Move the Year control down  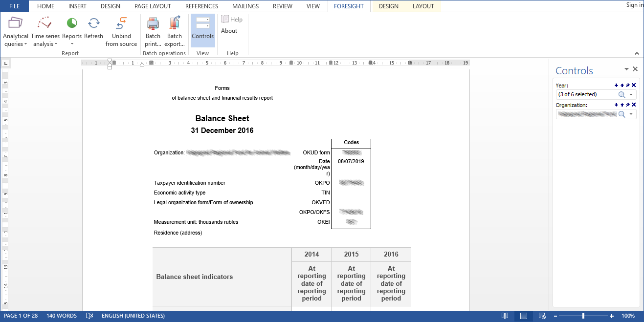tap(616, 86)
